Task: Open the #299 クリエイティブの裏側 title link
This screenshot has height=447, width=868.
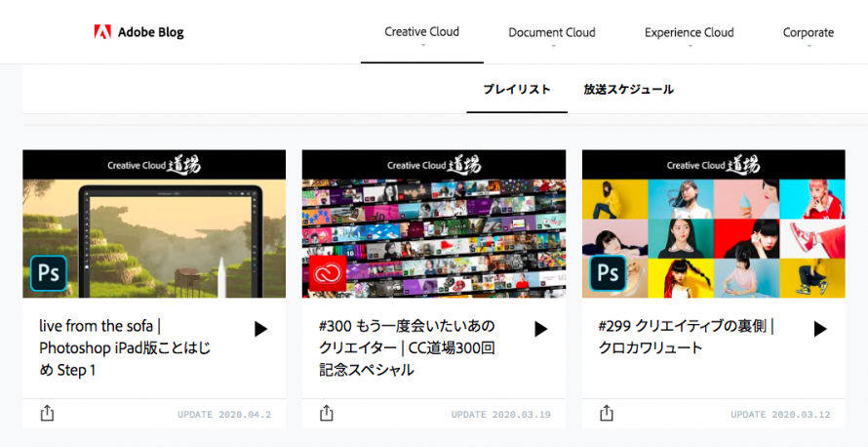Action: (686, 337)
